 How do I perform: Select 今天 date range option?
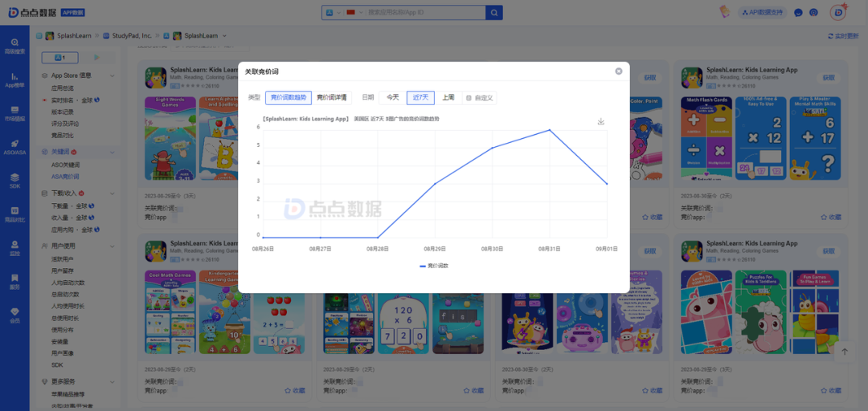point(392,98)
